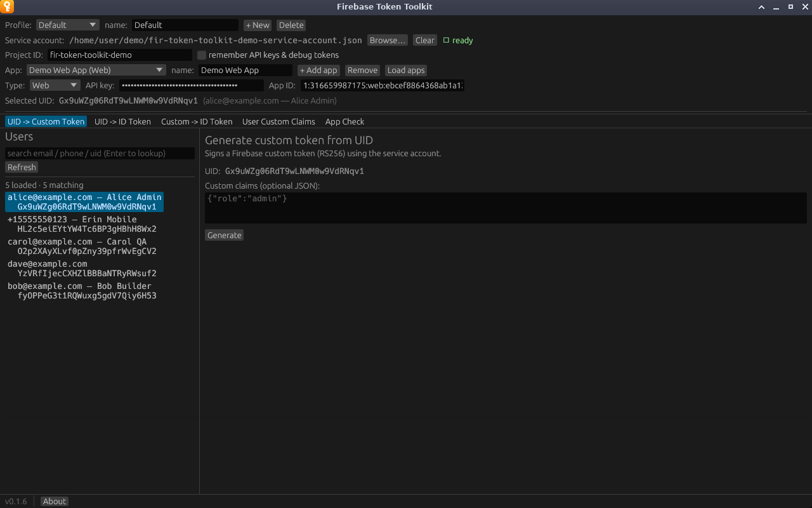Switch to UID -> Custom Token tab

click(46, 121)
